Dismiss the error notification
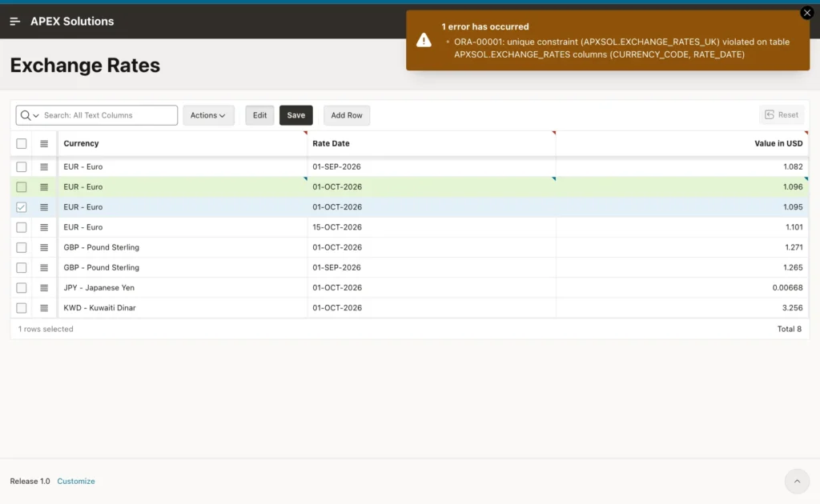The height and width of the screenshot is (504, 820). (x=807, y=13)
